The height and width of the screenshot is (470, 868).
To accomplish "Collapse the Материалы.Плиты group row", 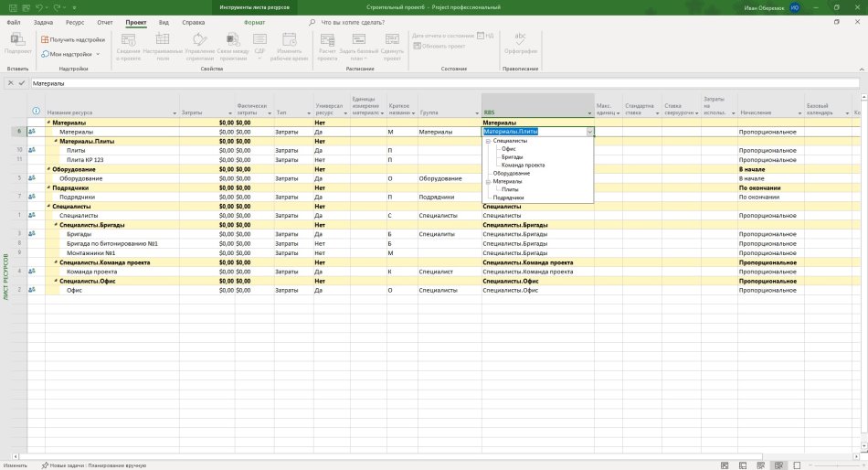I will pos(56,141).
